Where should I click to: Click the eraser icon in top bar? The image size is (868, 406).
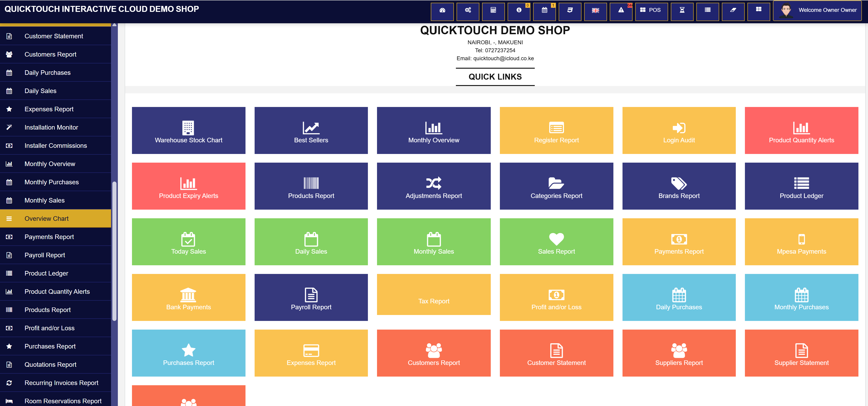(733, 11)
